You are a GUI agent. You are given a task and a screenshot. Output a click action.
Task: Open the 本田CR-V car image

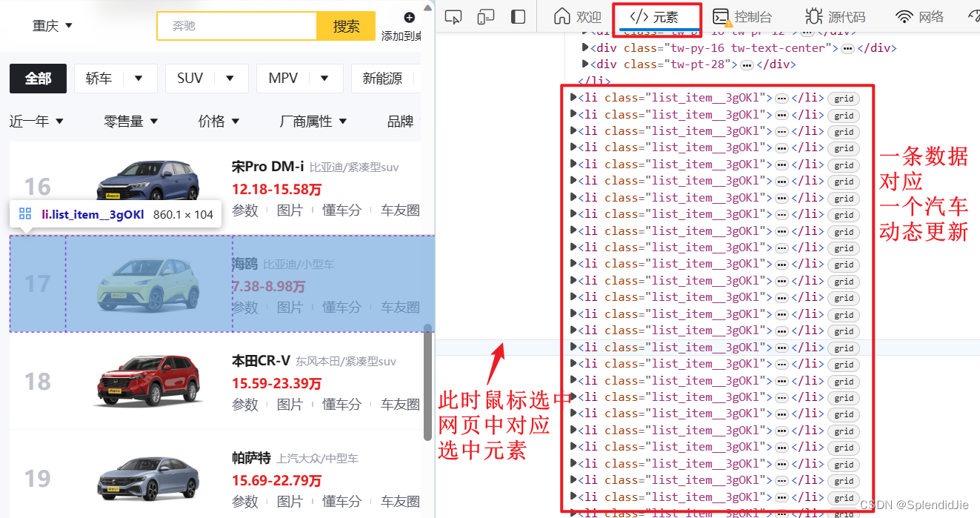coord(149,381)
